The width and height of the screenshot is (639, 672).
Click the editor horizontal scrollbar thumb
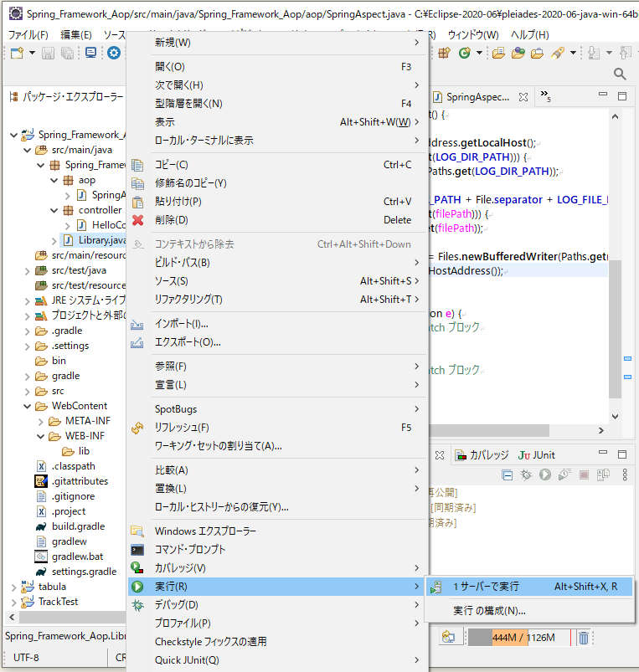(x=489, y=430)
